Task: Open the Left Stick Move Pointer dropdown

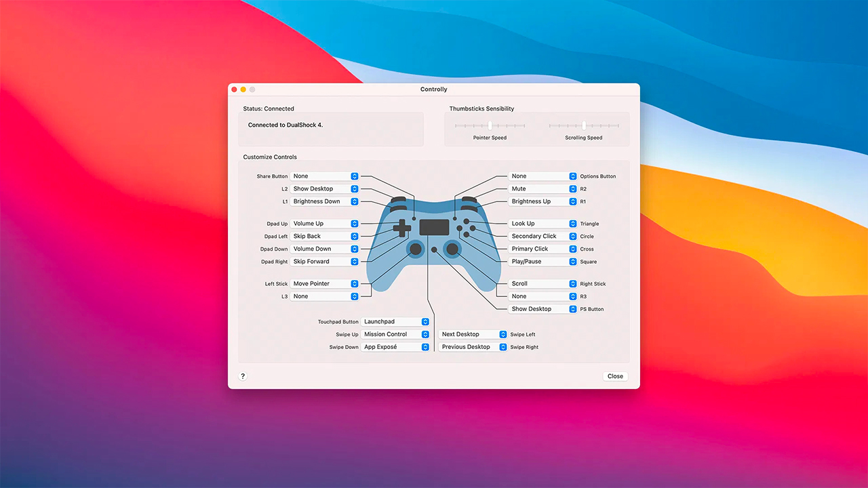Action: 325,284
